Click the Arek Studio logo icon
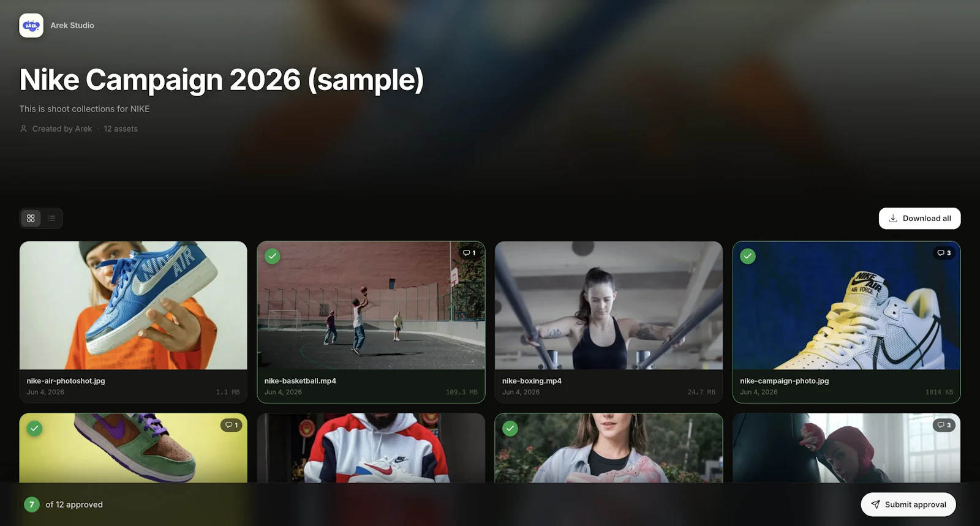Viewport: 980px width, 526px height. coord(31,26)
